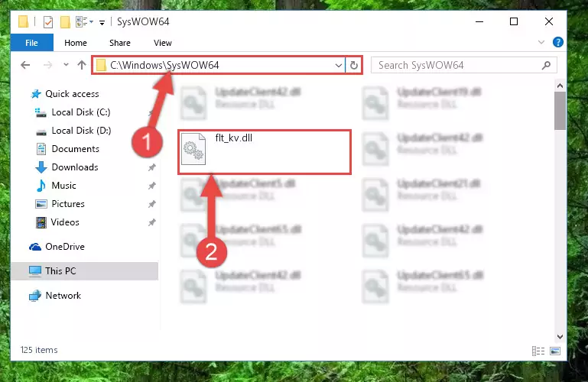Viewport: 588px width, 382px height.
Task: Click the Quick access star icon
Action: tap(36, 94)
